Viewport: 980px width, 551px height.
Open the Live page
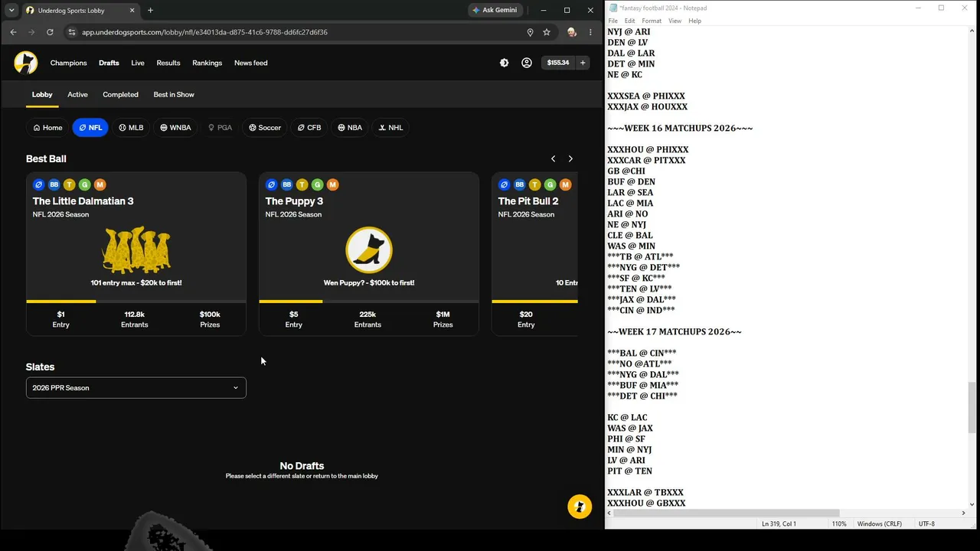pyautogui.click(x=138, y=63)
